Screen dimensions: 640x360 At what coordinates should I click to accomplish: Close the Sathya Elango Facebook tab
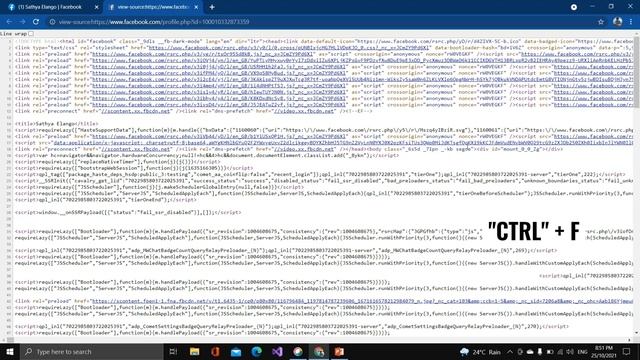(96, 7)
